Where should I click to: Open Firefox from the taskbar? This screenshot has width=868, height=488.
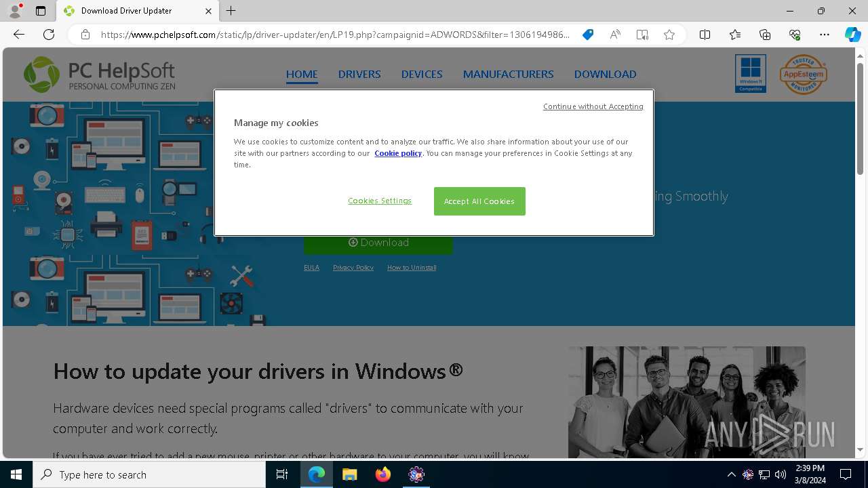(x=383, y=474)
